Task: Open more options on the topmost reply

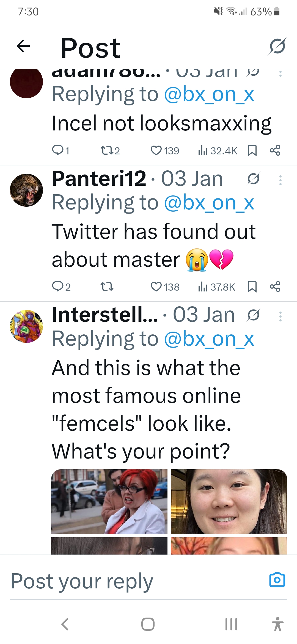Action: [280, 73]
